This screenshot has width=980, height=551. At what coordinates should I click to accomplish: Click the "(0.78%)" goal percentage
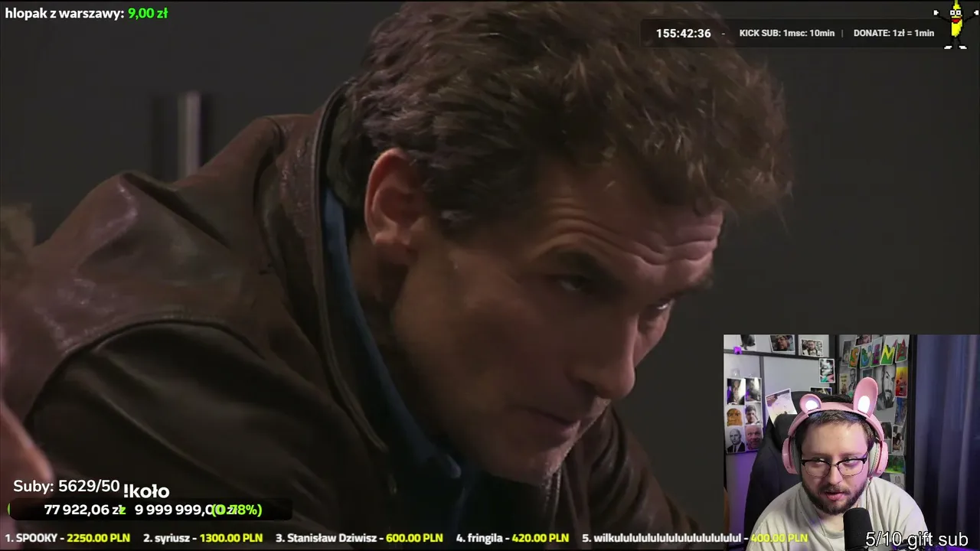237,510
